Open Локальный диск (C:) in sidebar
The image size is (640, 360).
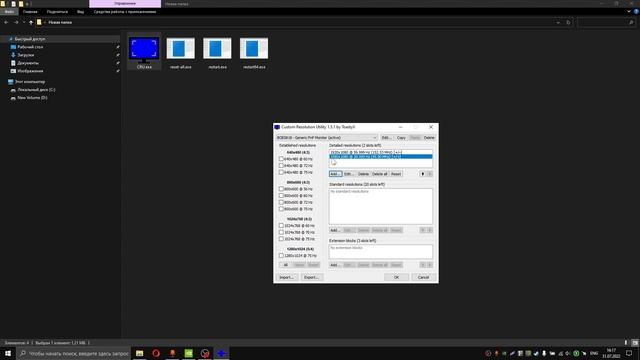36,89
